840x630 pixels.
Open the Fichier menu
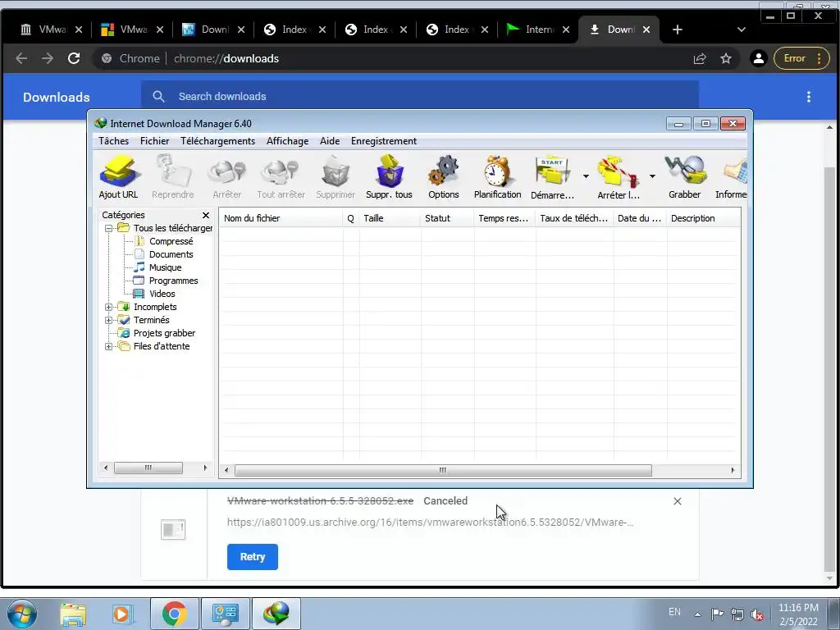coord(154,141)
